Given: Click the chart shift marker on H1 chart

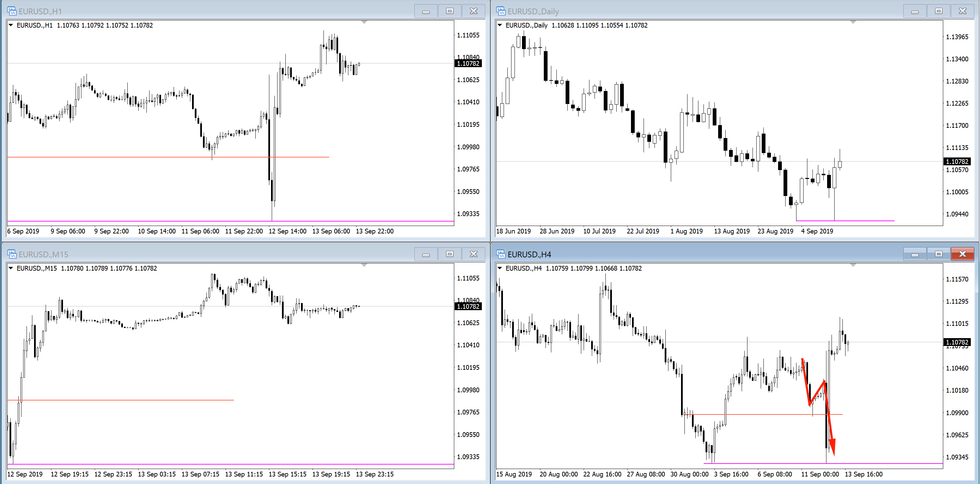Looking at the screenshot, I should click(x=364, y=22).
